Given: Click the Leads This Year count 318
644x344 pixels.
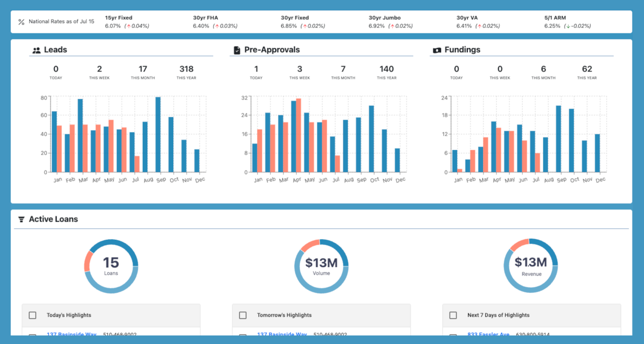Looking at the screenshot, I should 186,69.
